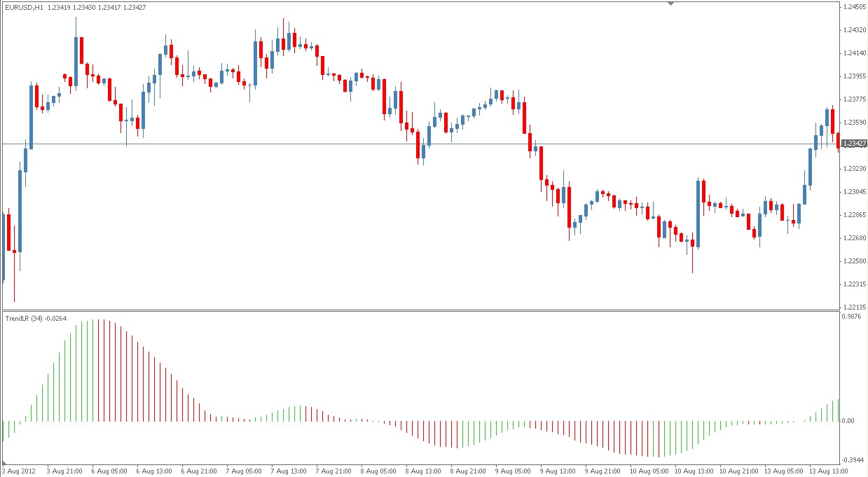868x477 pixels.
Task: Click the 1.23590 price axis value
Action: pos(855,123)
